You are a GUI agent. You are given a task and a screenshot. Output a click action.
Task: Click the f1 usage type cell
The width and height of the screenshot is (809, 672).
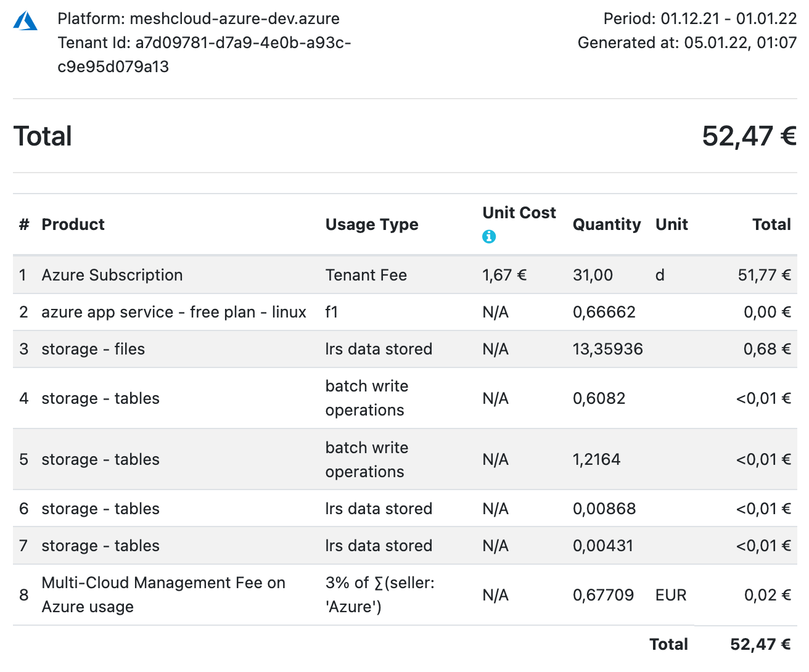(x=332, y=312)
